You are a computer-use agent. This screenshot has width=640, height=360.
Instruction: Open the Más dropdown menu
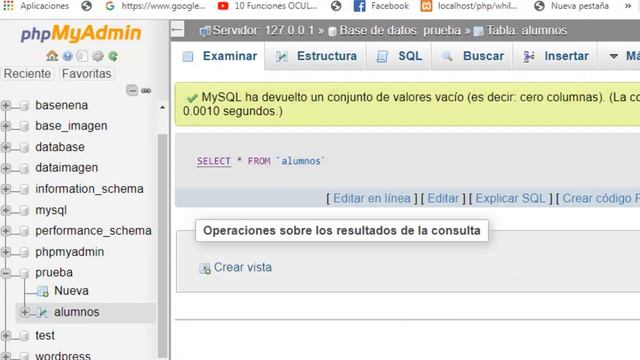(624, 56)
